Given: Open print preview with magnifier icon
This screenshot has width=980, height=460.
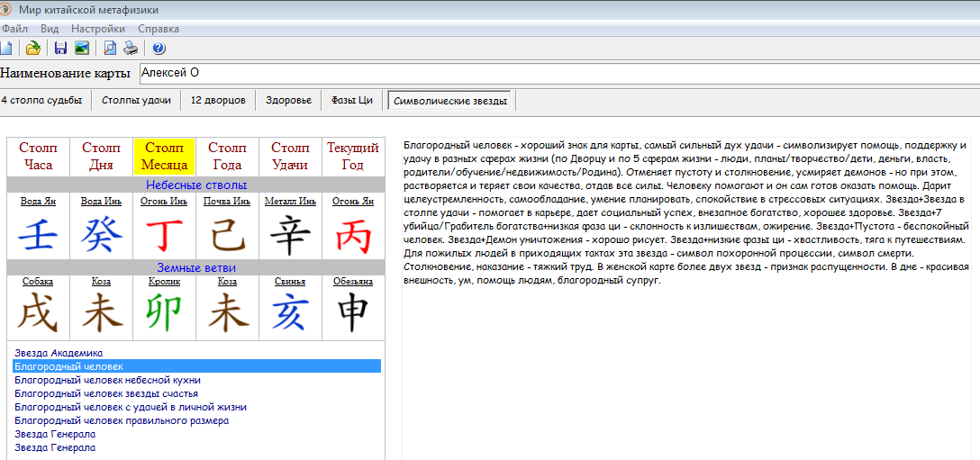Looking at the screenshot, I should pyautogui.click(x=109, y=48).
